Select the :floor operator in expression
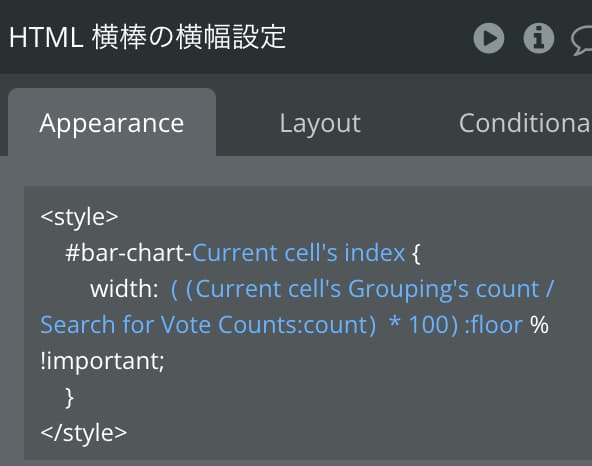The width and height of the screenshot is (592, 466). point(493,325)
